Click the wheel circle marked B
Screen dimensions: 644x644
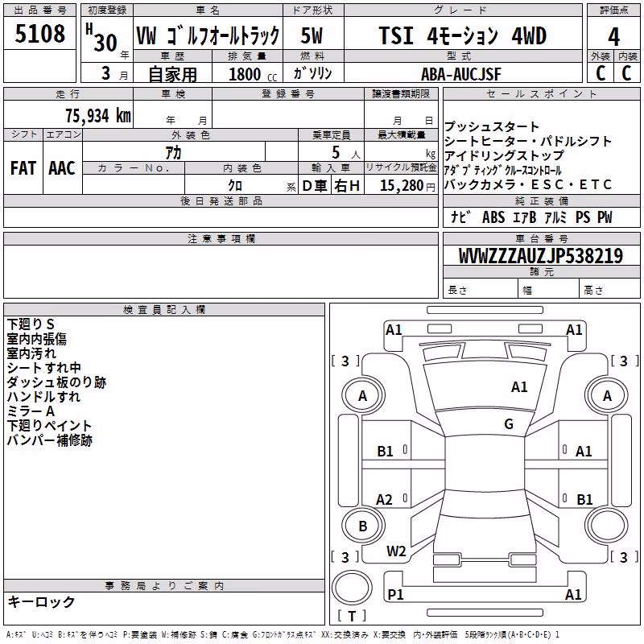(x=363, y=526)
